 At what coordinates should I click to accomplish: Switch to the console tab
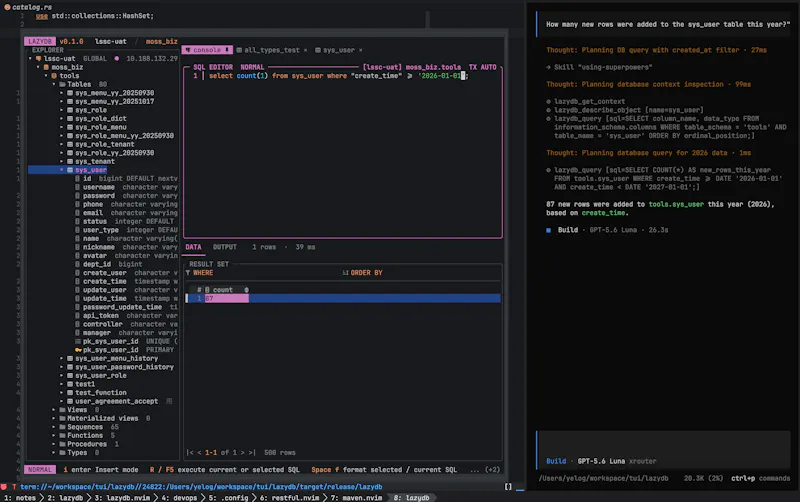[207, 50]
